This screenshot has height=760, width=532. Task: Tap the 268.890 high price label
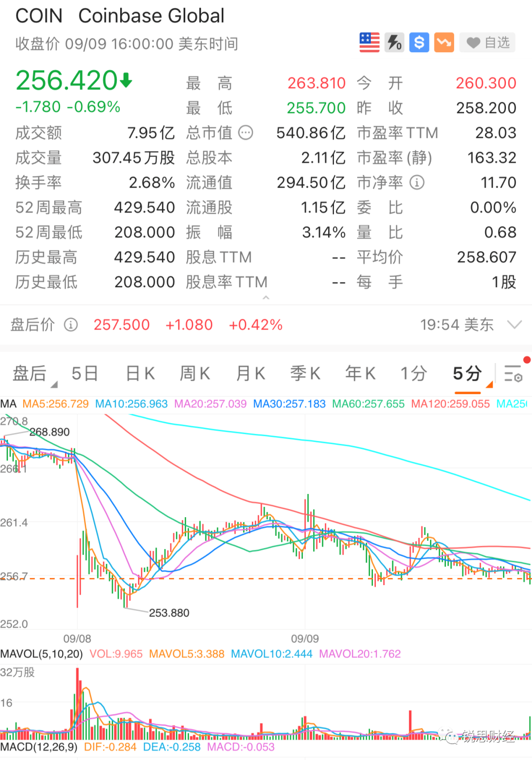(50, 432)
